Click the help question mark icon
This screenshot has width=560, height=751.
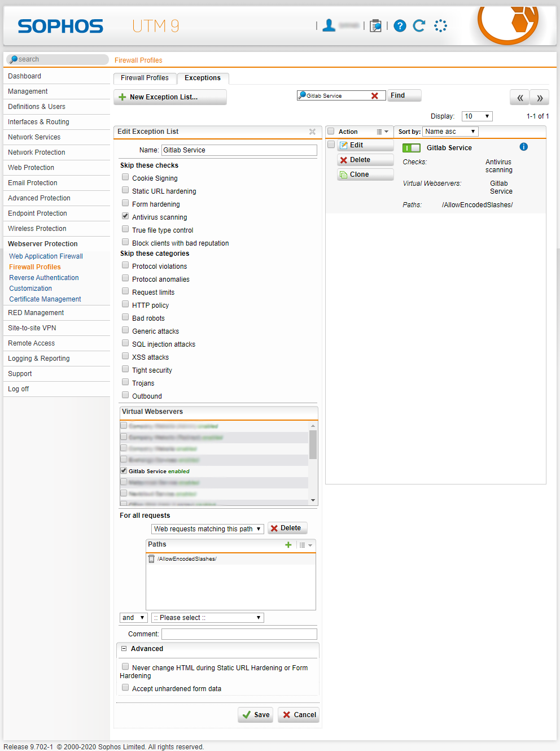(x=400, y=26)
